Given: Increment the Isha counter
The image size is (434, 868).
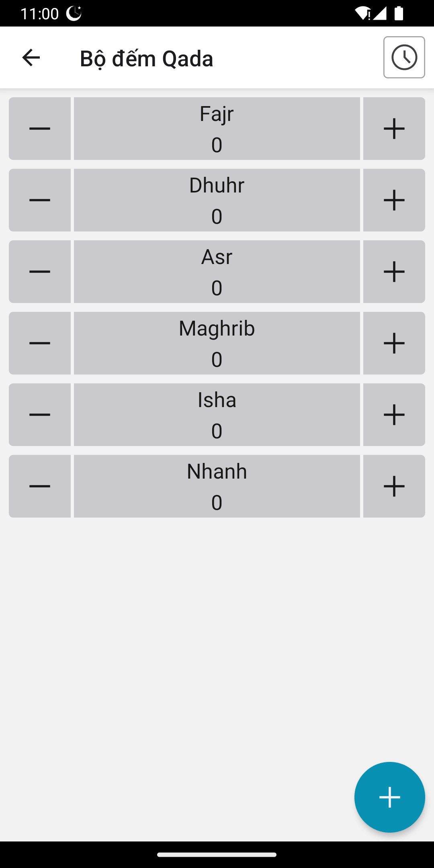Looking at the screenshot, I should [394, 415].
